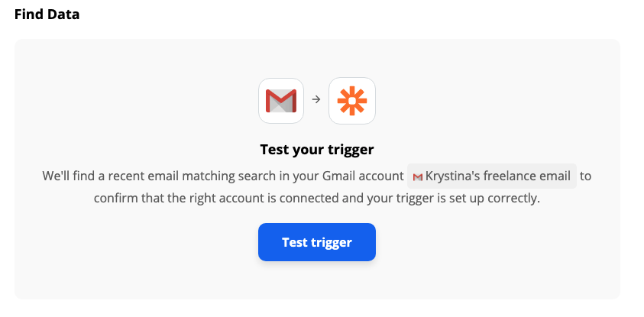The width and height of the screenshot is (644, 317).
Task: Click empty gray panel area below Test trigger
Action: 317,281
